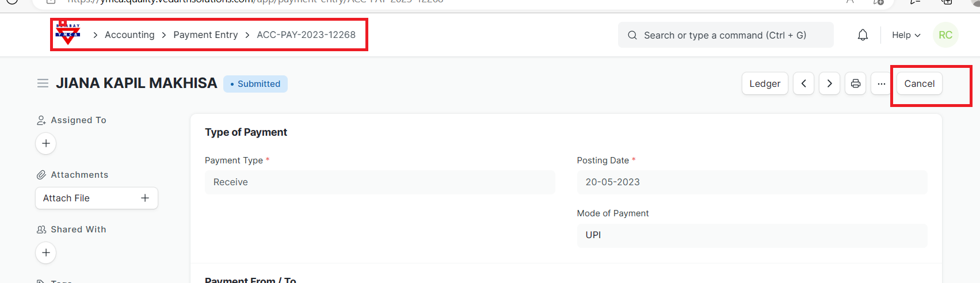Open the RC user avatar menu
This screenshot has height=283, width=980.
point(945,35)
